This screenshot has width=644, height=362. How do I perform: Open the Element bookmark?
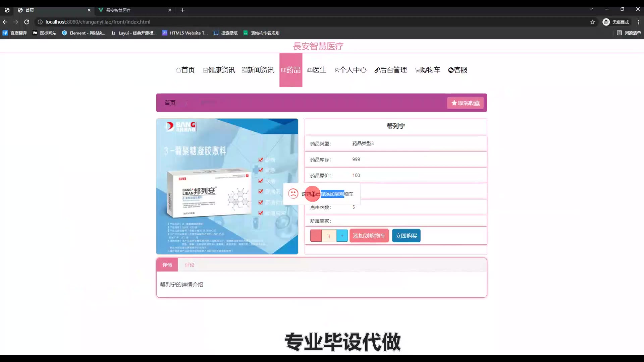pyautogui.click(x=84, y=33)
